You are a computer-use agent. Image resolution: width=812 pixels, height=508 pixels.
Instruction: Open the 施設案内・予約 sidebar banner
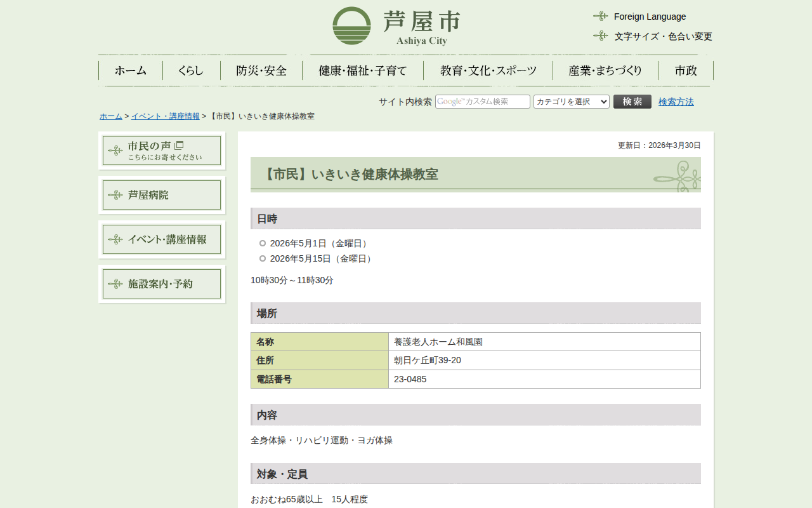pos(162,284)
